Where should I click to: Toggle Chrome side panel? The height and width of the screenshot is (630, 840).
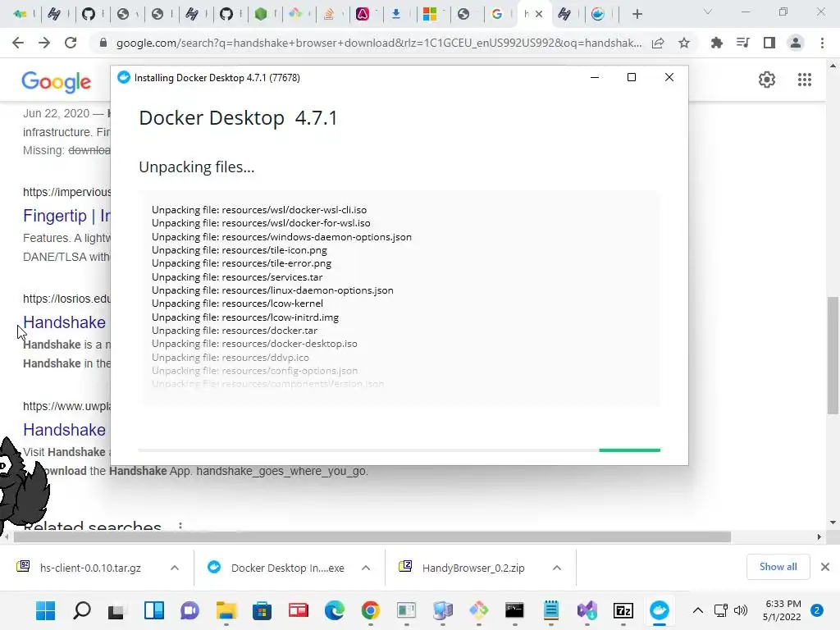coord(769,43)
